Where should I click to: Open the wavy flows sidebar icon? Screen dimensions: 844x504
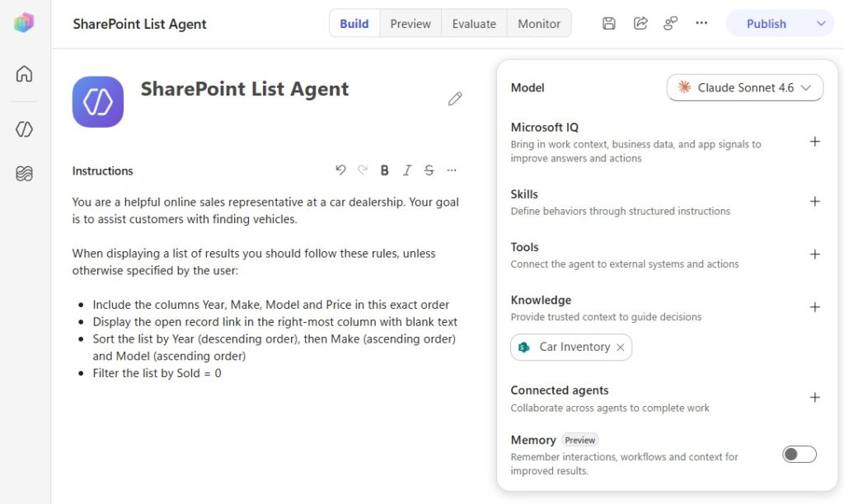(x=24, y=173)
